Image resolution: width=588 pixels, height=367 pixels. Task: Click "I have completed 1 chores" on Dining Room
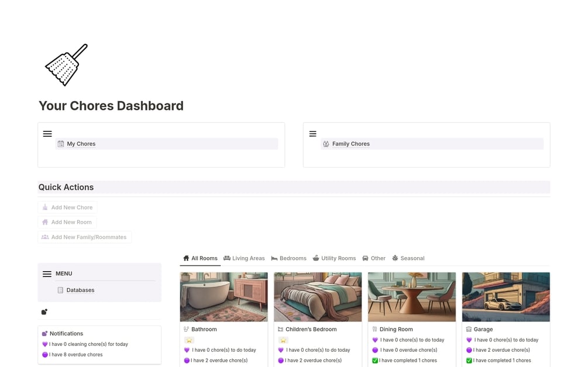408,361
